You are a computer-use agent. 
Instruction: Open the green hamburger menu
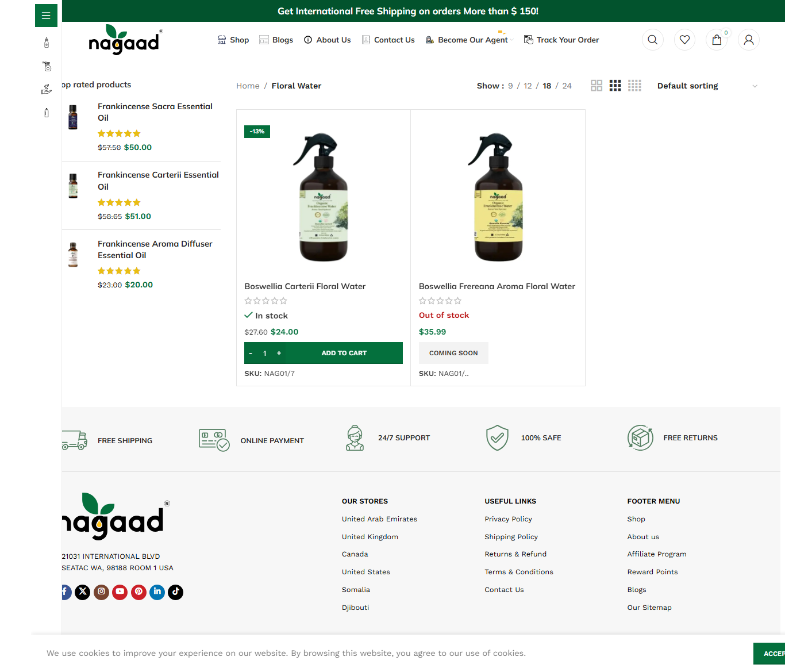click(x=46, y=16)
